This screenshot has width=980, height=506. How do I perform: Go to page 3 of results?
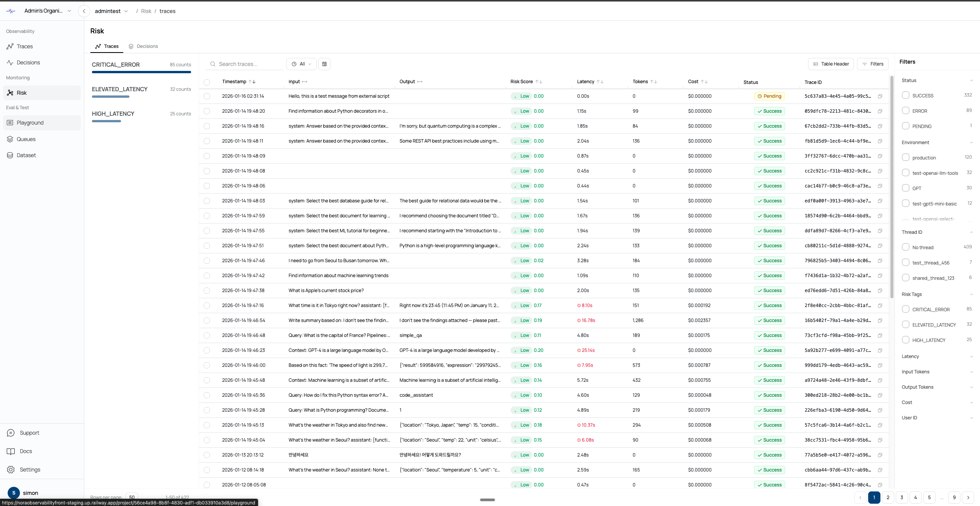tap(901, 498)
